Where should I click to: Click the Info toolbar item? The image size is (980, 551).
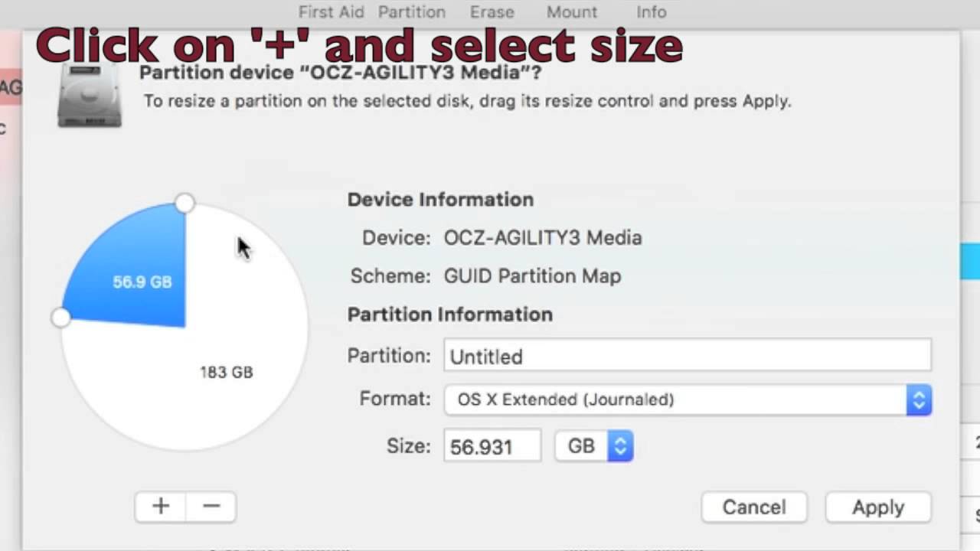[651, 12]
